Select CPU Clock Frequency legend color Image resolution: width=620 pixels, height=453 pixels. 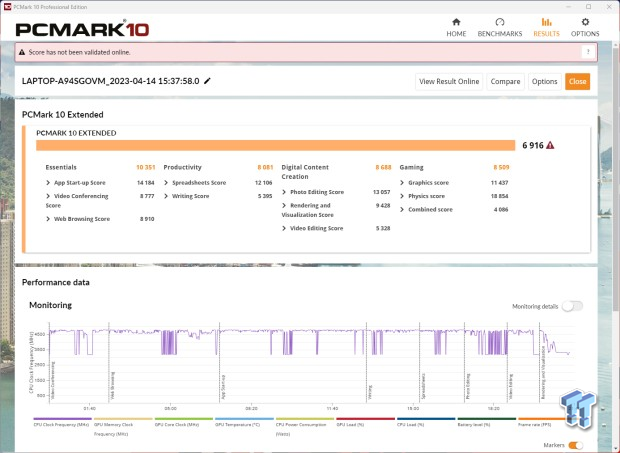point(62,419)
